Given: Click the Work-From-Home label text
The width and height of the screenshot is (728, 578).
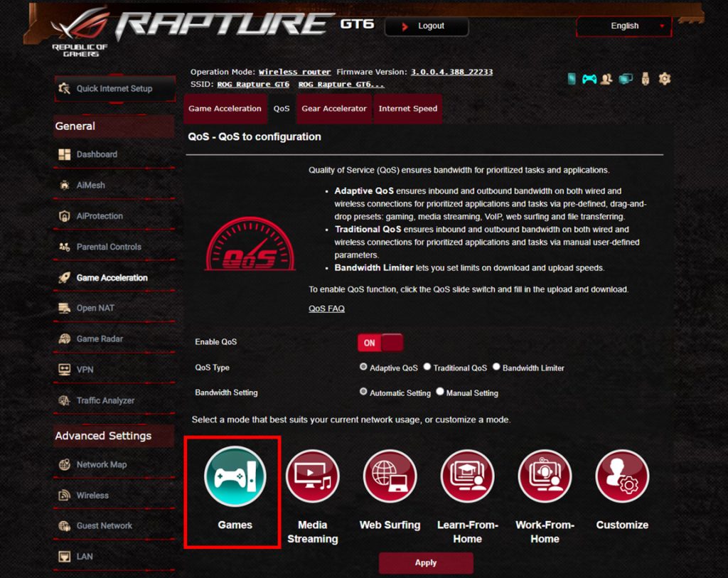Looking at the screenshot, I should (x=545, y=532).
